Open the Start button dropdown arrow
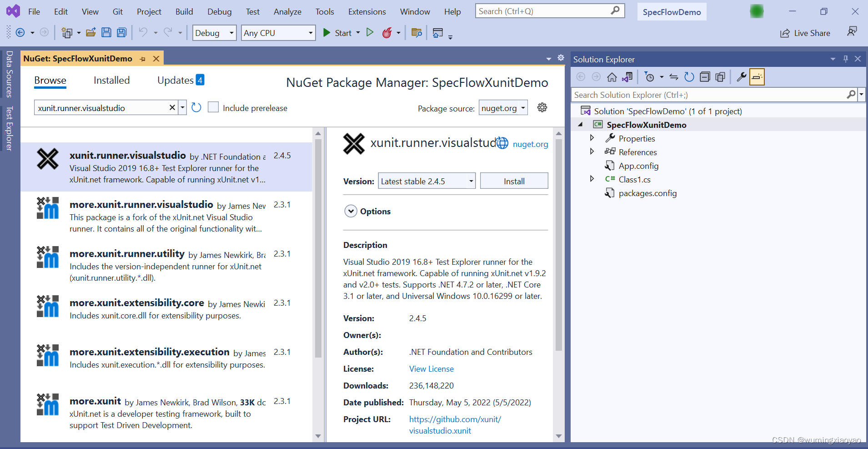 [358, 32]
